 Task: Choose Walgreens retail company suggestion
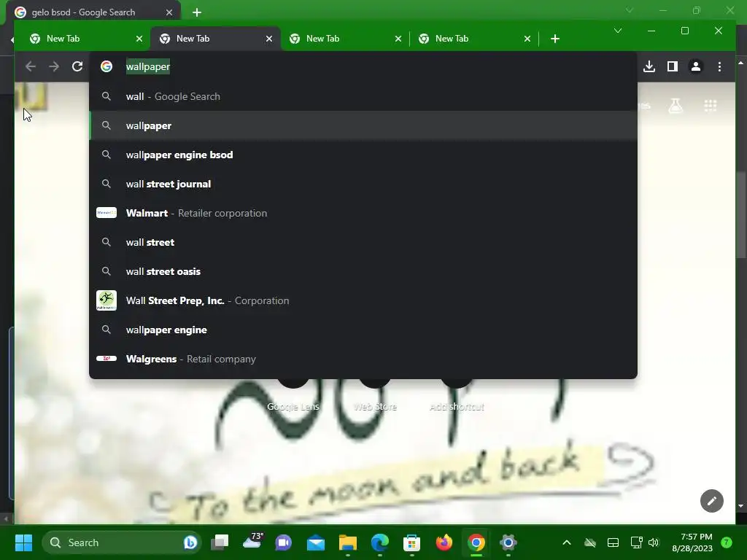point(363,359)
